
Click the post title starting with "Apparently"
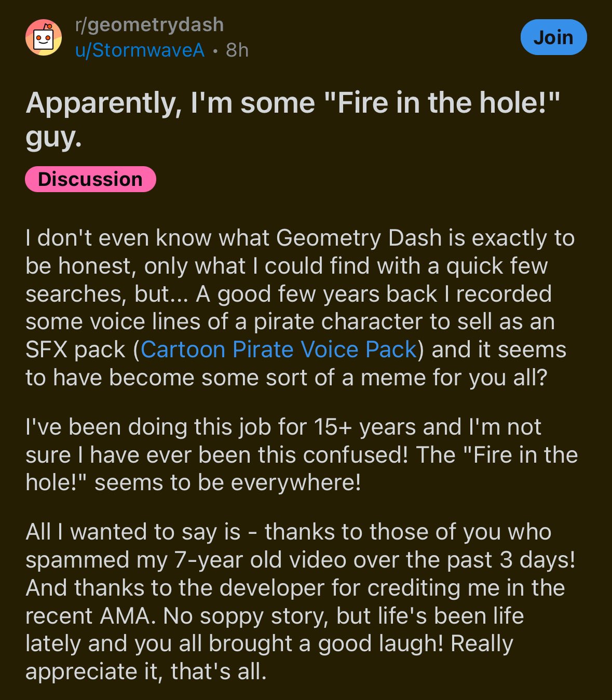coord(293,103)
